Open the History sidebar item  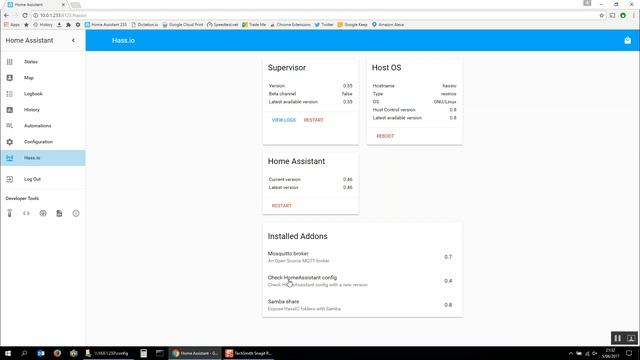(43, 110)
